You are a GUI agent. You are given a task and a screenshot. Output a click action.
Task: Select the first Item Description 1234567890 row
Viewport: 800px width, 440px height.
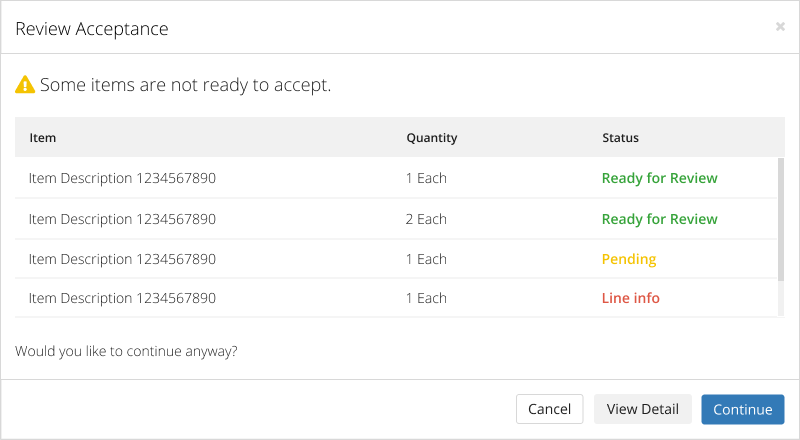tap(396, 178)
